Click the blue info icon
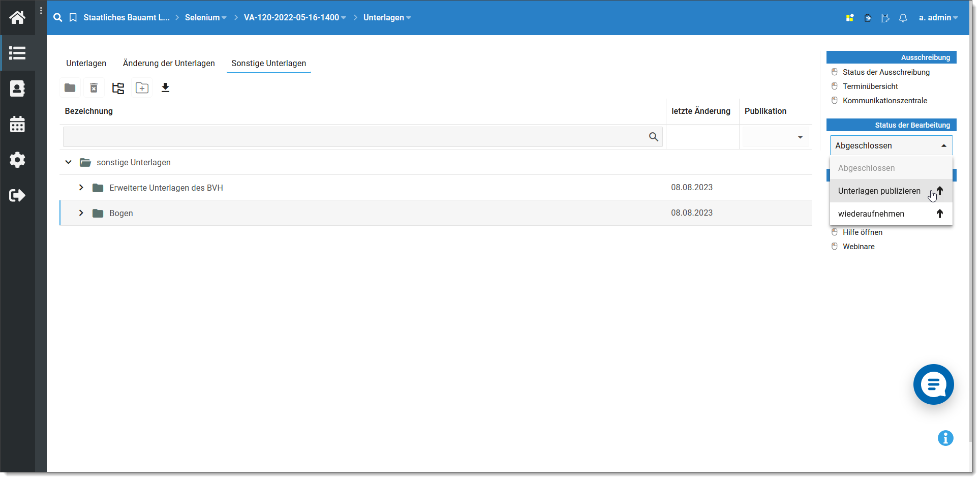Screen dimensions: 980x480 tap(945, 438)
